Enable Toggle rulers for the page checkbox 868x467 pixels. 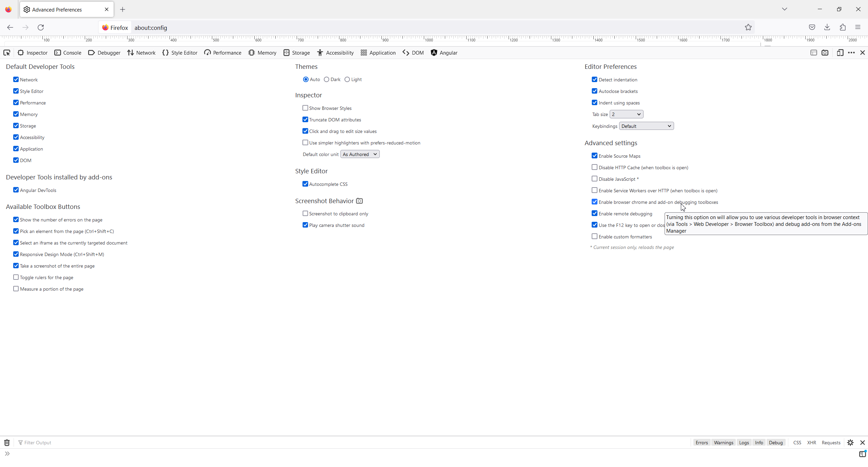coord(16,277)
